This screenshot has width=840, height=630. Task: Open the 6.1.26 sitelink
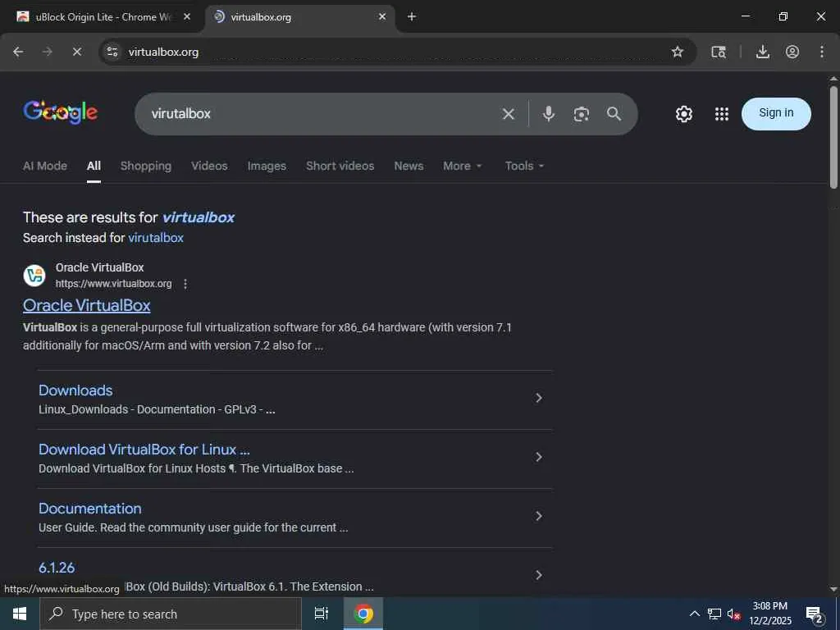[x=57, y=568]
